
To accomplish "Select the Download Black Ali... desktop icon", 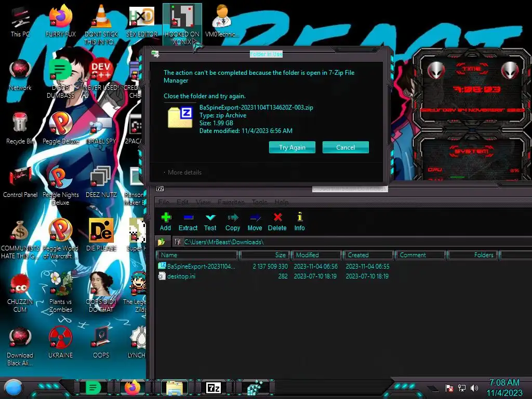I will coord(20,347).
